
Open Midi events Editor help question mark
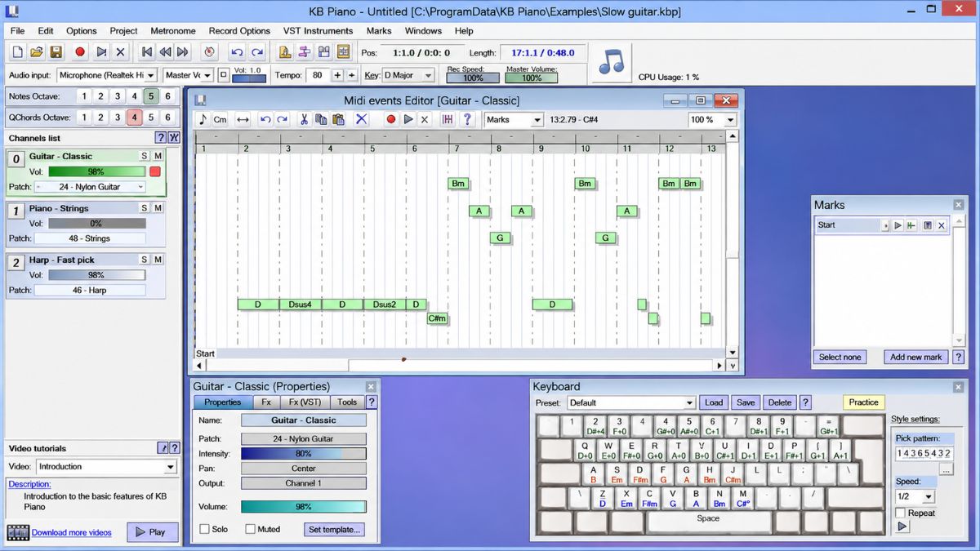(x=467, y=119)
